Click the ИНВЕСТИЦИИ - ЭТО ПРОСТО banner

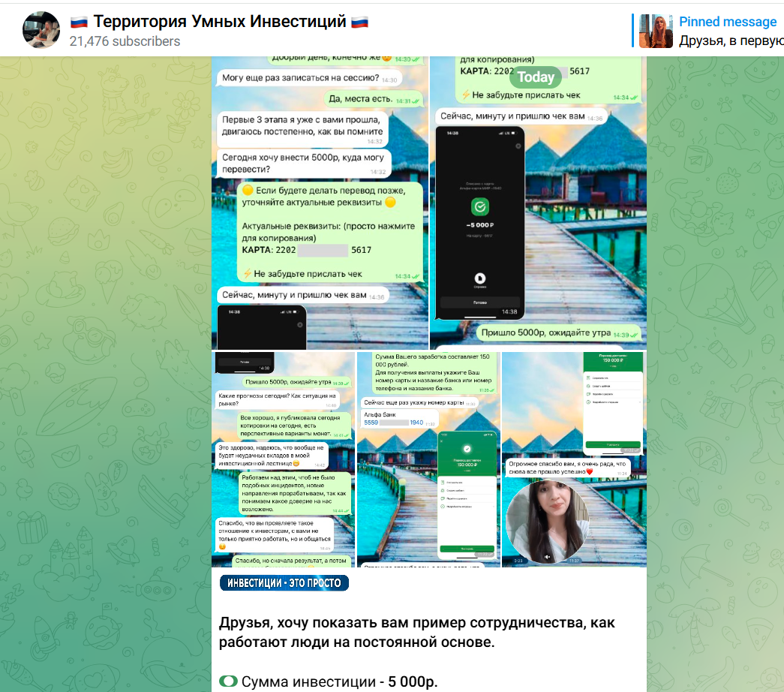[x=284, y=582]
